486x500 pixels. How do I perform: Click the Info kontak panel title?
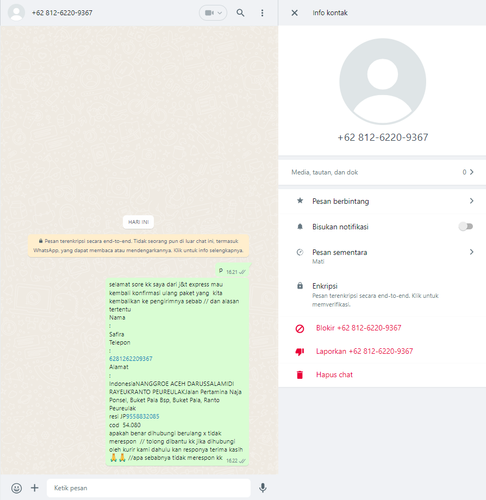click(330, 13)
